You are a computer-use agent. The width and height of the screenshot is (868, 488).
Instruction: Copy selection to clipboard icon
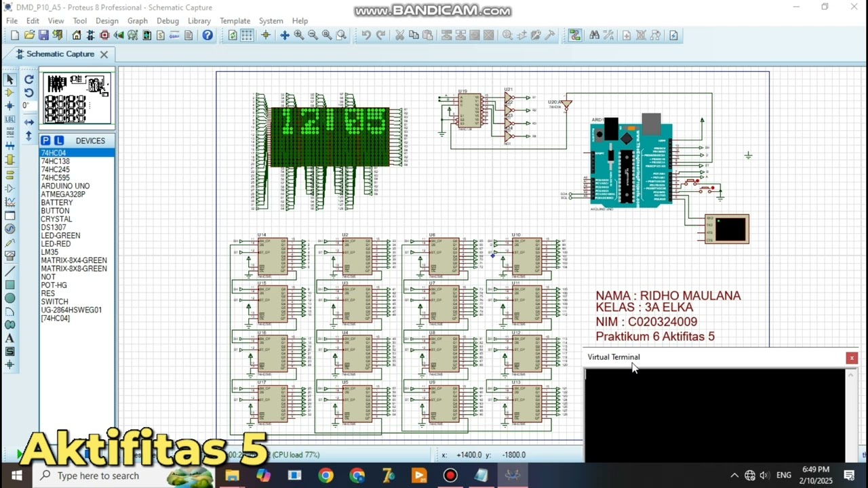[x=414, y=35]
